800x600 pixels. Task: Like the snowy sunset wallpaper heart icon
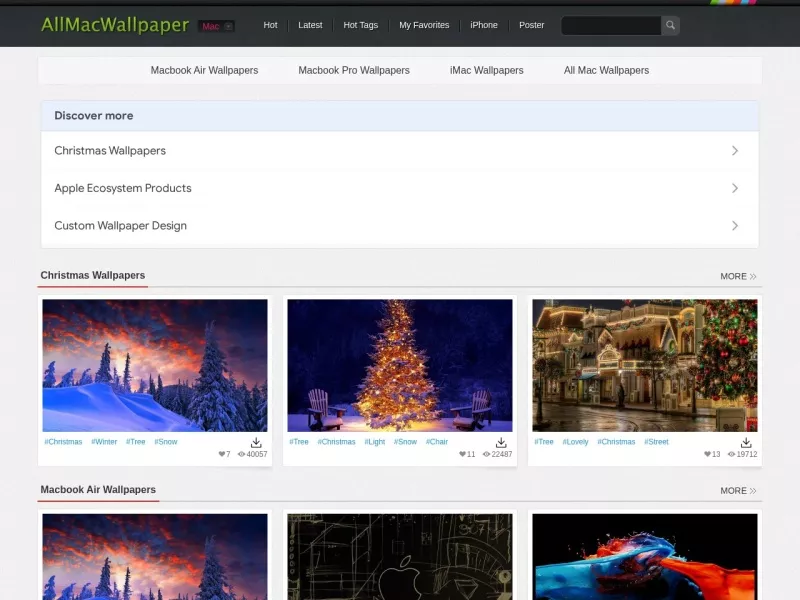coord(221,454)
